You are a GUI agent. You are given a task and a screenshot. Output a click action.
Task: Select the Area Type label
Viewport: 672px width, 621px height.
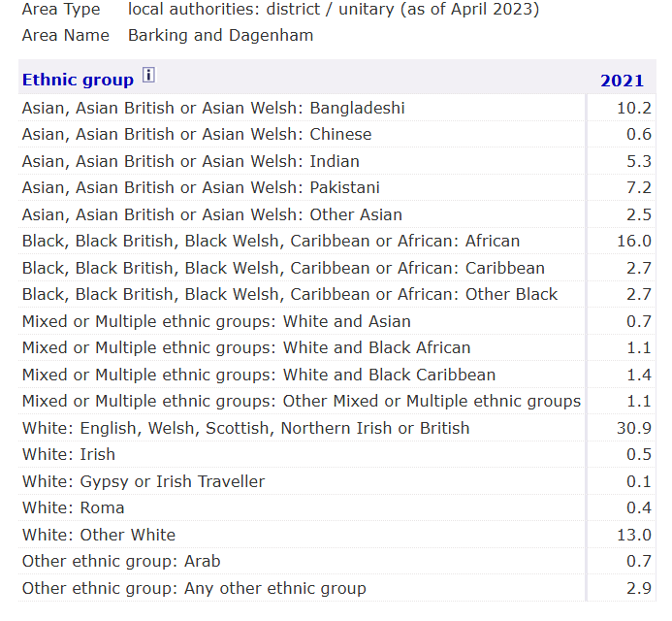[61, 9]
